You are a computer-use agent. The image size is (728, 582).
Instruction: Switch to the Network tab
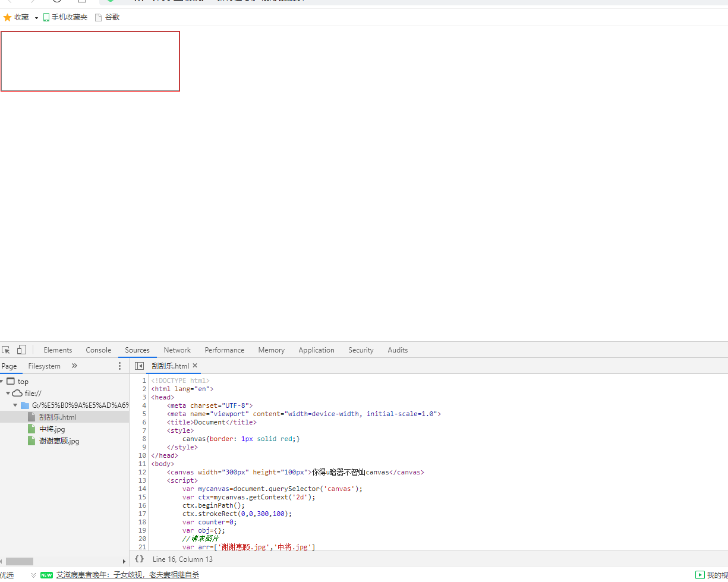177,350
